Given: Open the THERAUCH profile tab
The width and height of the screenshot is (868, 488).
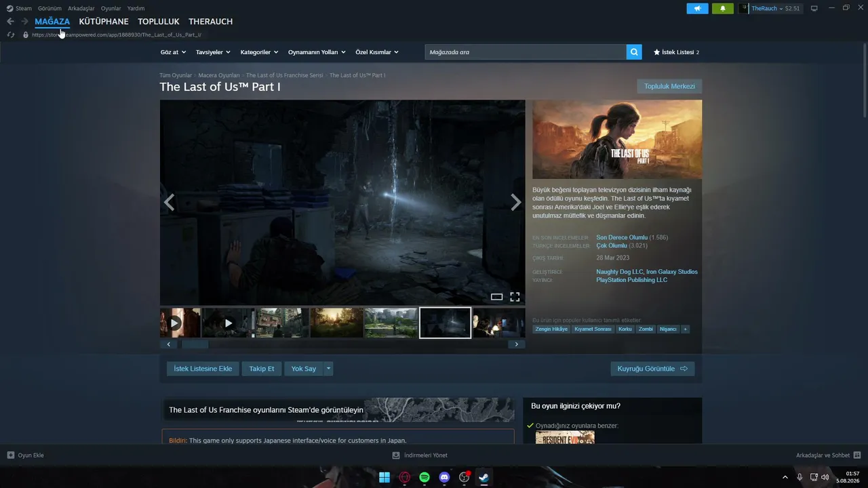Looking at the screenshot, I should coord(211,22).
